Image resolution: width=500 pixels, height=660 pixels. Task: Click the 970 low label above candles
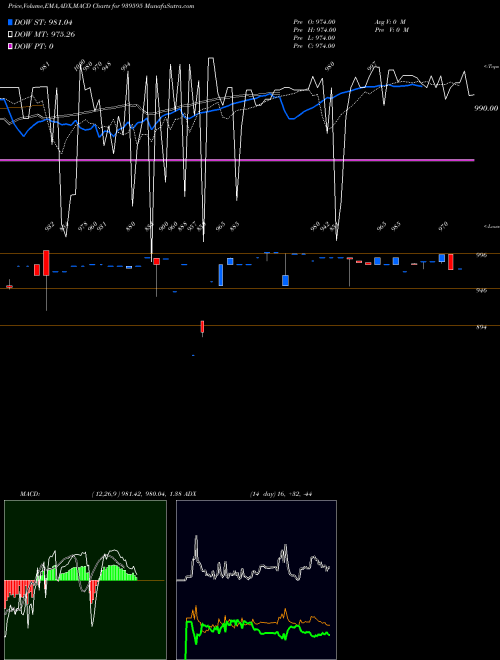pyautogui.click(x=443, y=226)
